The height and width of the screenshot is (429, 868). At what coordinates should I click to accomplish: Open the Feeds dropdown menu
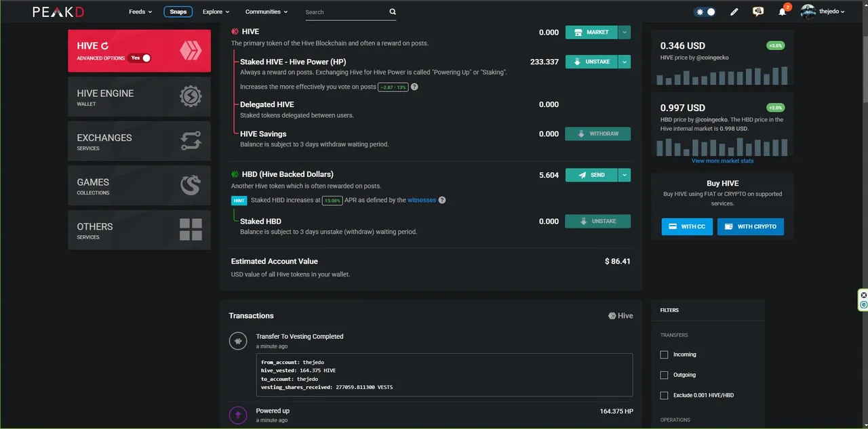point(140,12)
